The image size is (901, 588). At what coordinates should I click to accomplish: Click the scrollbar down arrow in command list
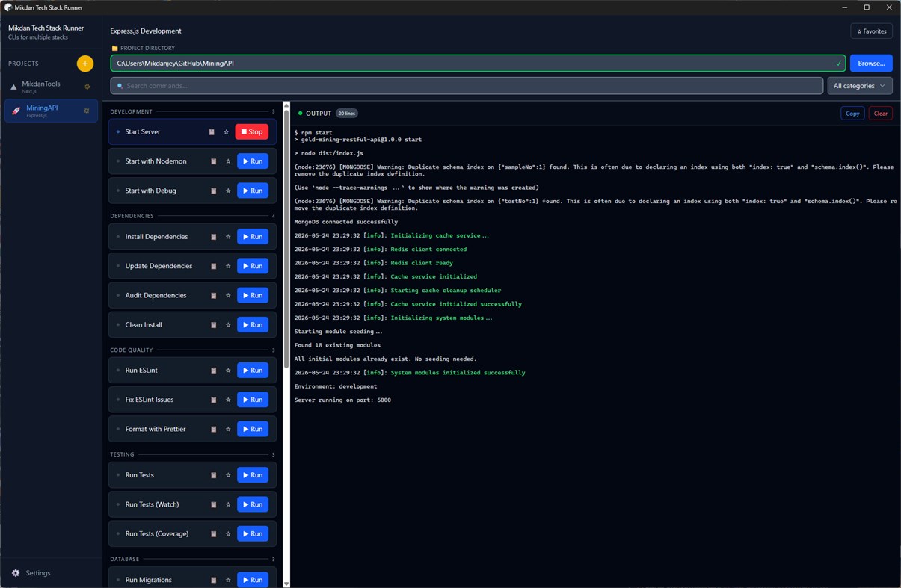pos(286,584)
